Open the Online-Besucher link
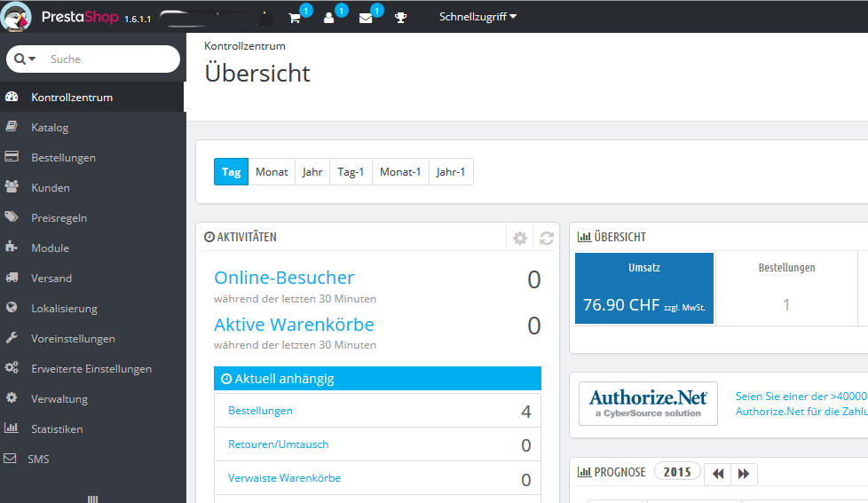The height and width of the screenshot is (503, 868). pyautogui.click(x=284, y=278)
